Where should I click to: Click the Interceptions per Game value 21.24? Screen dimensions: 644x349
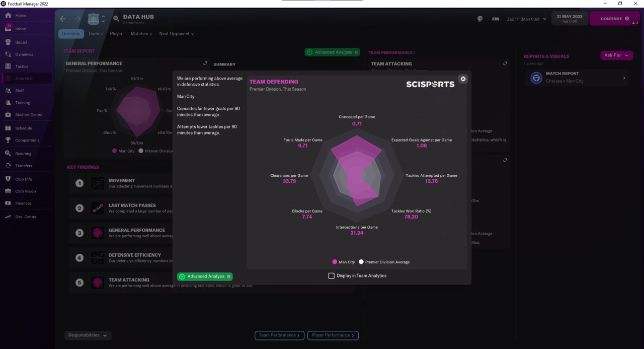[357, 233]
